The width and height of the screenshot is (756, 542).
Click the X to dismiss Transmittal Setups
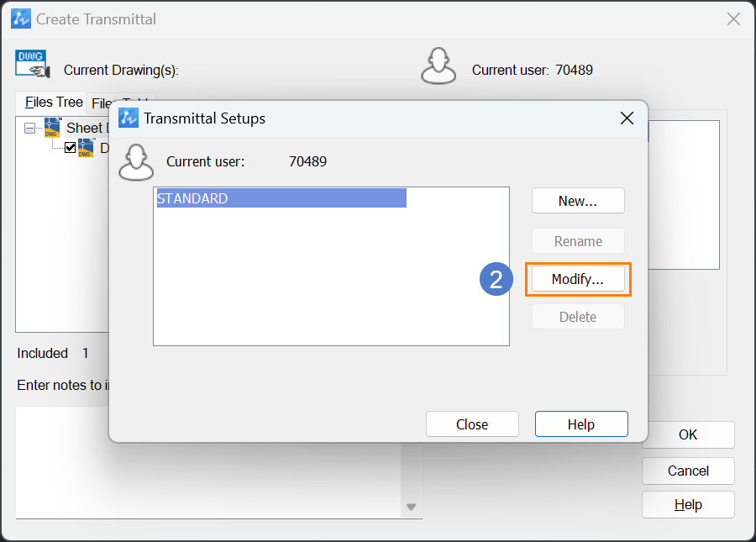(x=627, y=118)
